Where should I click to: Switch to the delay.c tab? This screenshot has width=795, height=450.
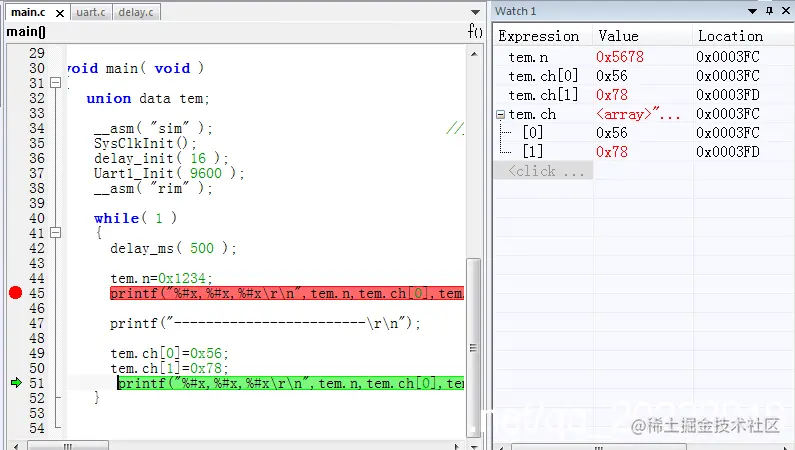tap(136, 12)
